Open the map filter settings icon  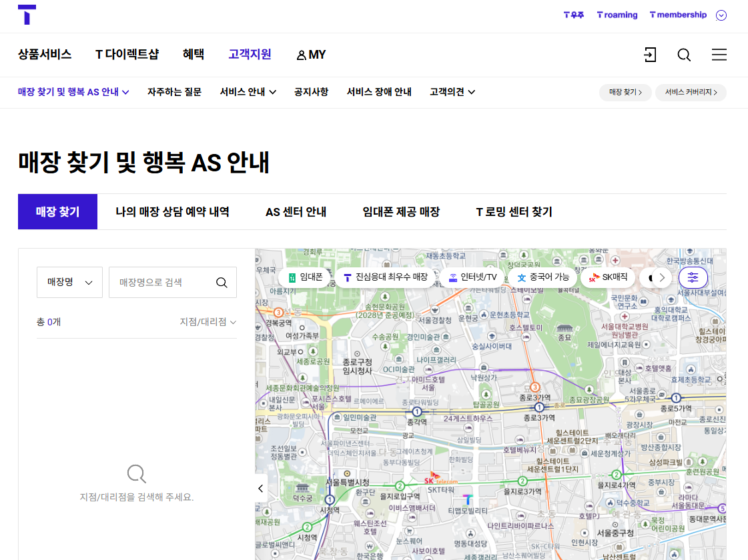click(x=693, y=277)
